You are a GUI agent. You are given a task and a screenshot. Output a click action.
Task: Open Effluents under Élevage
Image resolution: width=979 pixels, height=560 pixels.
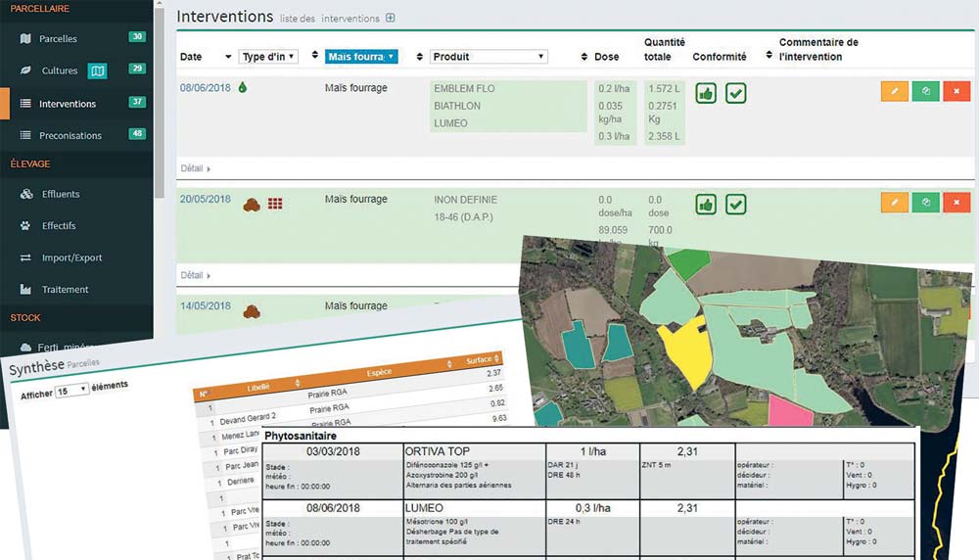pyautogui.click(x=61, y=194)
